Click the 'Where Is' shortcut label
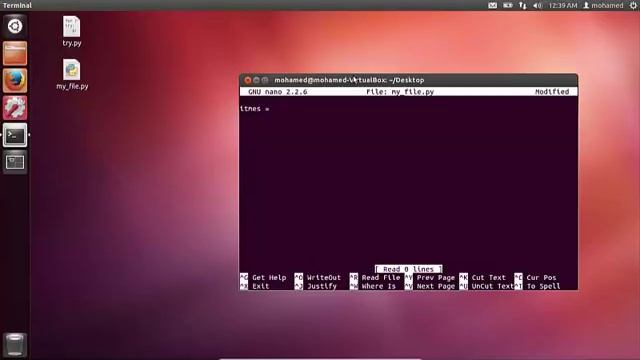This screenshot has width=640, height=360. [x=378, y=286]
